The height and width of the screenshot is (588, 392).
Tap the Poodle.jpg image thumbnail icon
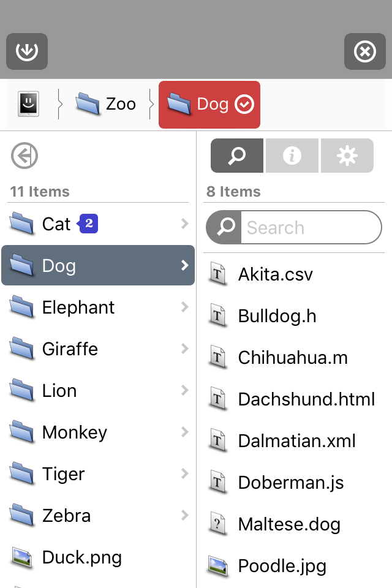(x=217, y=566)
